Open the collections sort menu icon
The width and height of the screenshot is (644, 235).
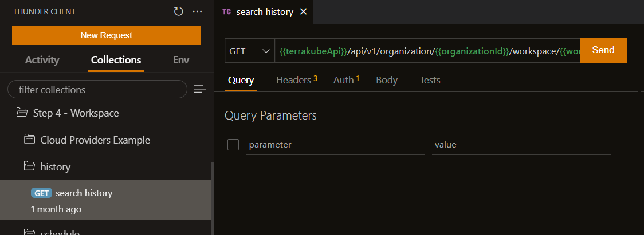pyautogui.click(x=199, y=89)
